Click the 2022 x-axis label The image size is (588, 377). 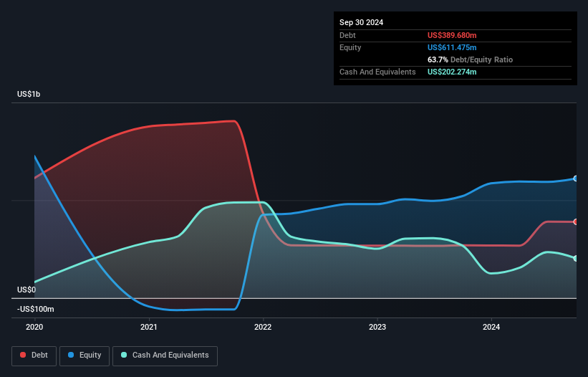(263, 327)
